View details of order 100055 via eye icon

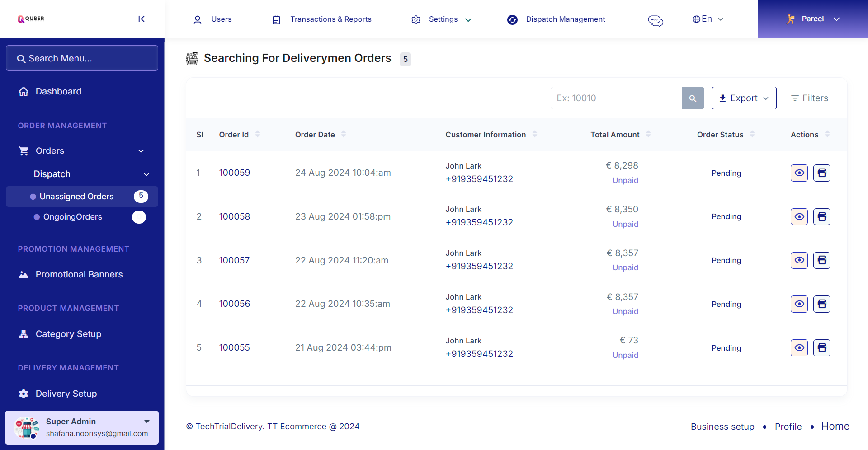(x=799, y=348)
